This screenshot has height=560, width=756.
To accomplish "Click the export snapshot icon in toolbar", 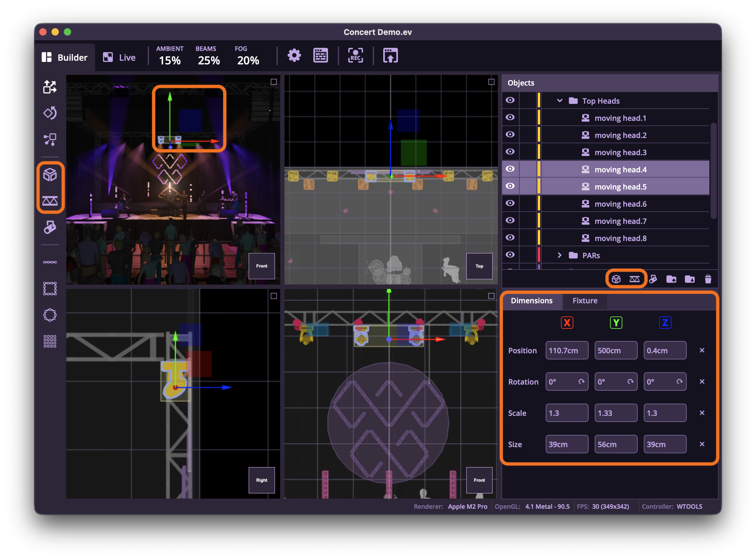I will [x=390, y=55].
